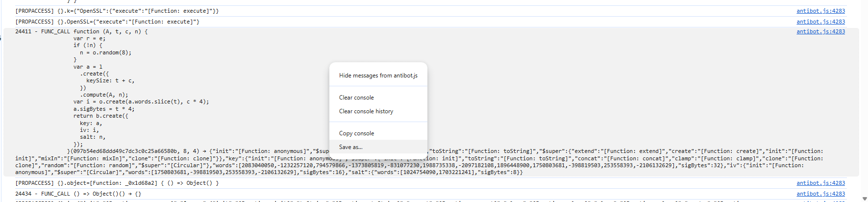Select '24434 - FUNC_CALL () => Object()' log line

coord(78,194)
